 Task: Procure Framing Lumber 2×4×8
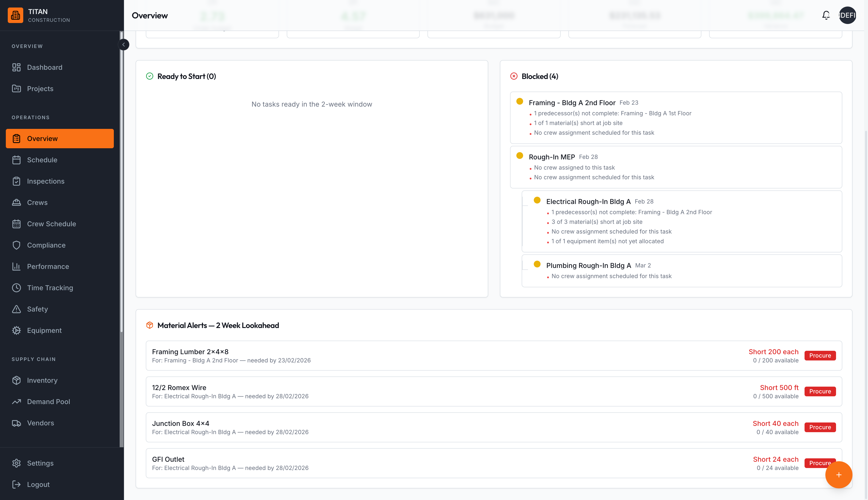click(820, 355)
